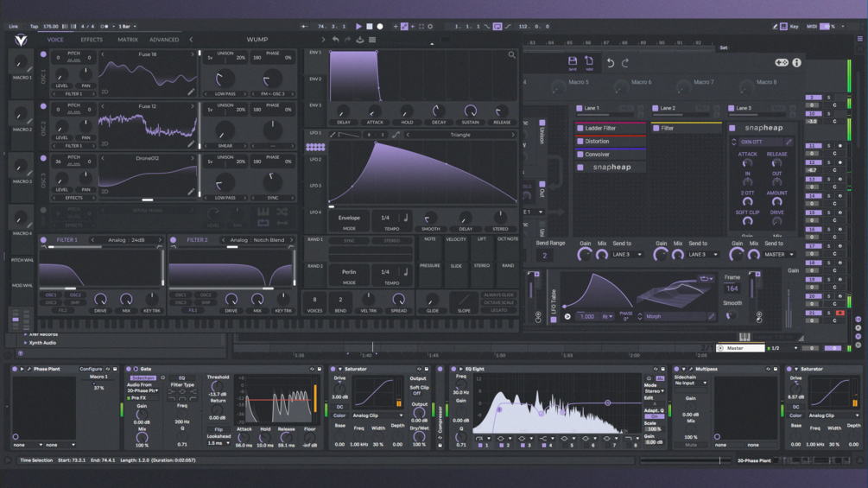Open the LFO Table Hz unit dropdown
Viewport: 868px width, 488px height.
[x=607, y=316]
